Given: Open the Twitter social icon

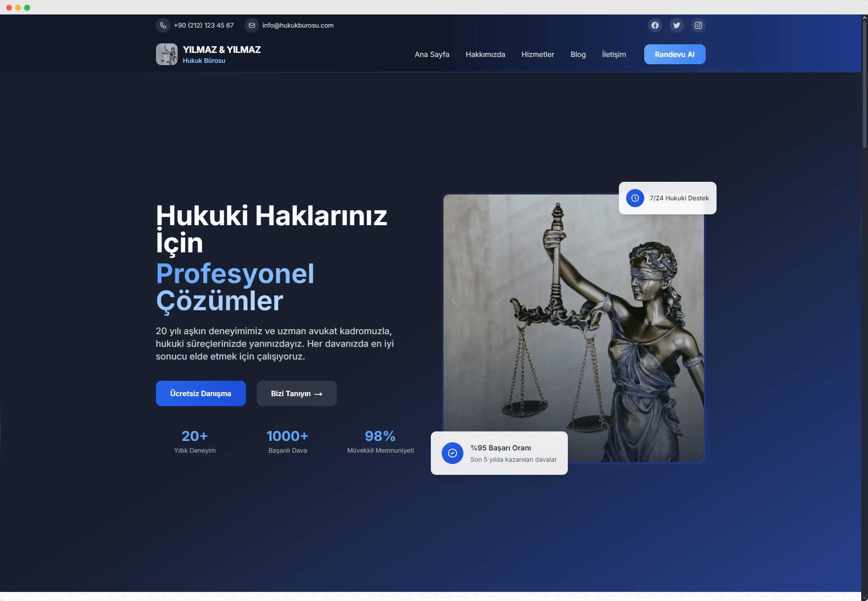Looking at the screenshot, I should (677, 25).
